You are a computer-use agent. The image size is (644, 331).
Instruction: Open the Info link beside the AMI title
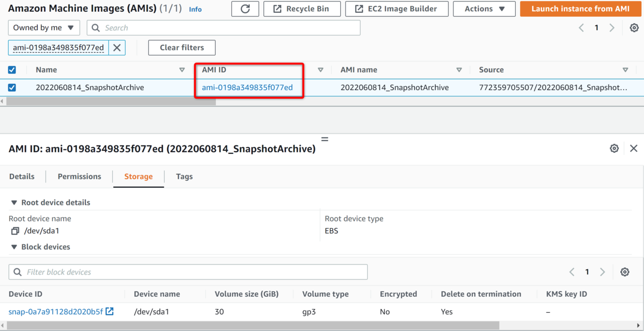click(195, 9)
